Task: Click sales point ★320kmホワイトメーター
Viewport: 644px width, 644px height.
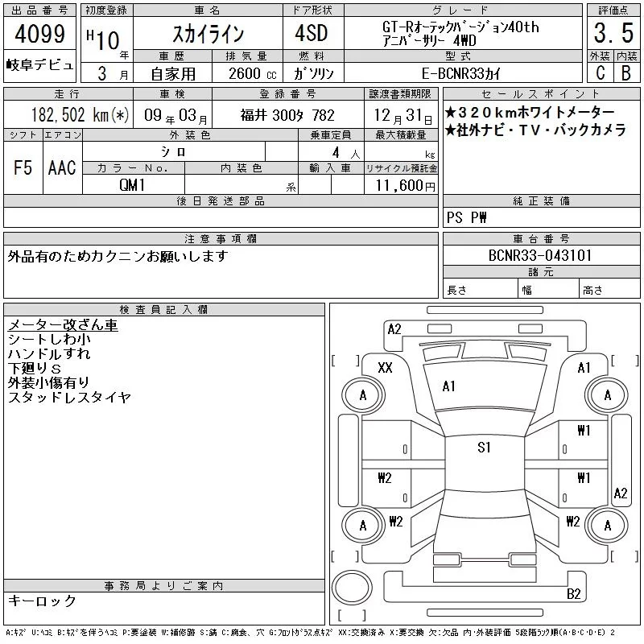Action: 530,112
